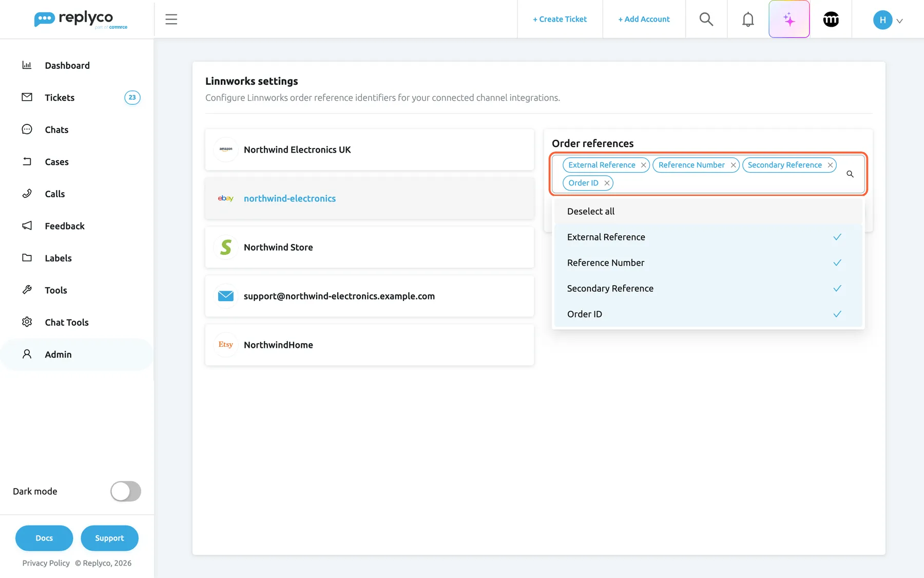Click the Replyco logo
This screenshot has height=578, width=924.
tap(81, 20)
